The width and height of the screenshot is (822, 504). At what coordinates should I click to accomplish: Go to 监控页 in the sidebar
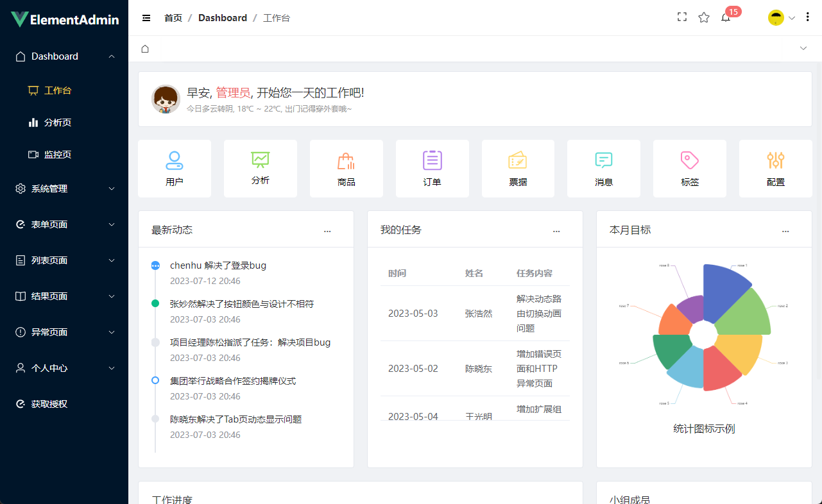[64, 155]
